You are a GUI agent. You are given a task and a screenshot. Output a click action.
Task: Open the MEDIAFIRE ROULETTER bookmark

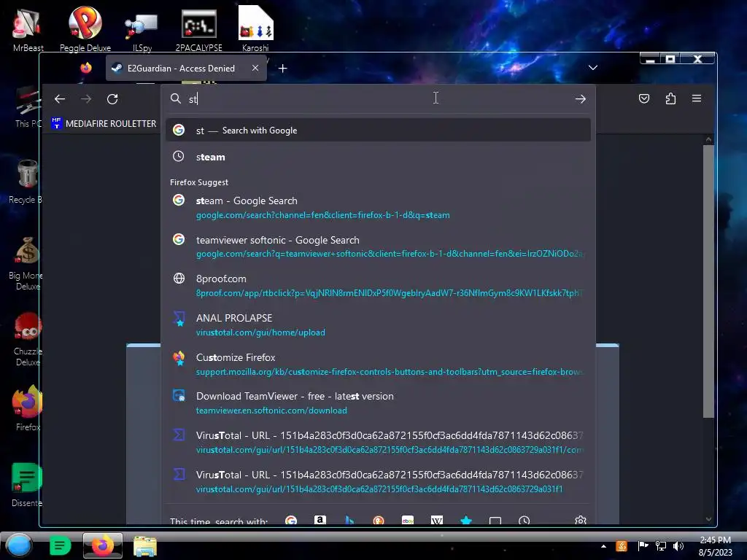(104, 123)
